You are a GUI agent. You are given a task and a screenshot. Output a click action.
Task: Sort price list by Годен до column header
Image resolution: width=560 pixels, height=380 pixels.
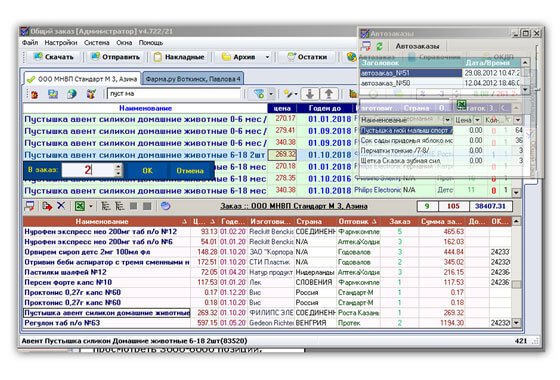325,108
